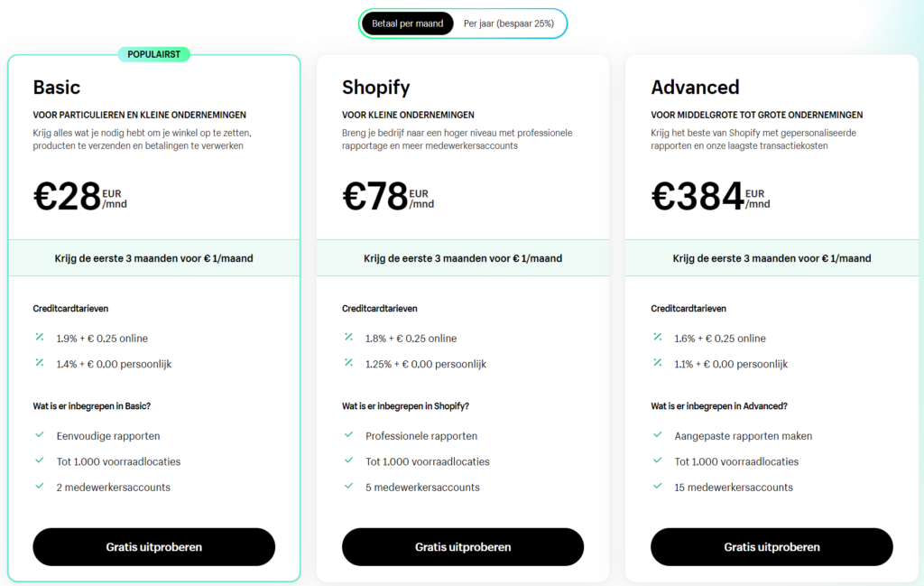Click percent icon beside 1.8% online rate
This screenshot has height=586, width=924.
(x=349, y=337)
